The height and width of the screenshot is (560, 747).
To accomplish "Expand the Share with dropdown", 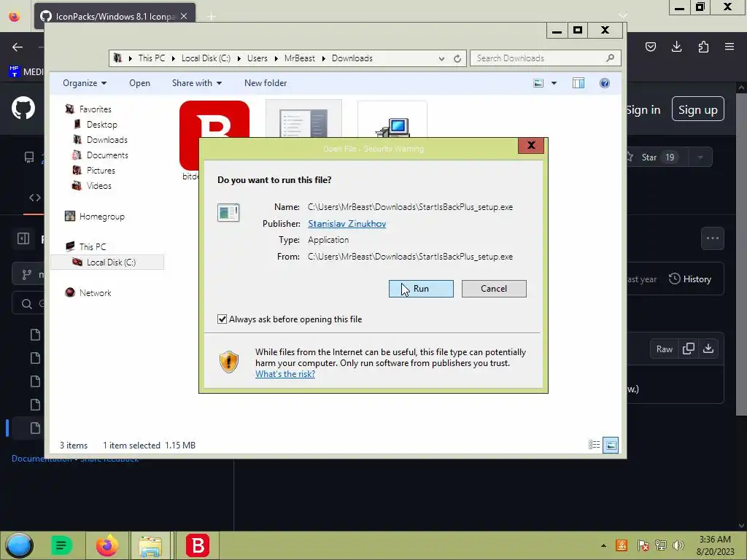I will tap(197, 83).
